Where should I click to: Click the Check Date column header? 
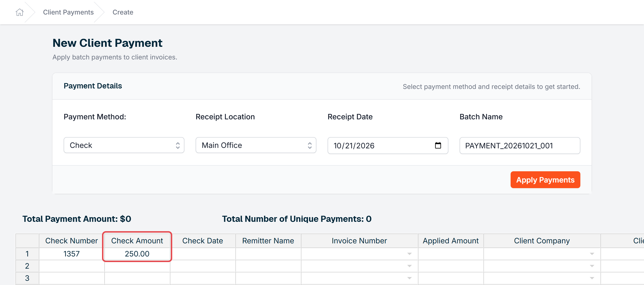[203, 241]
